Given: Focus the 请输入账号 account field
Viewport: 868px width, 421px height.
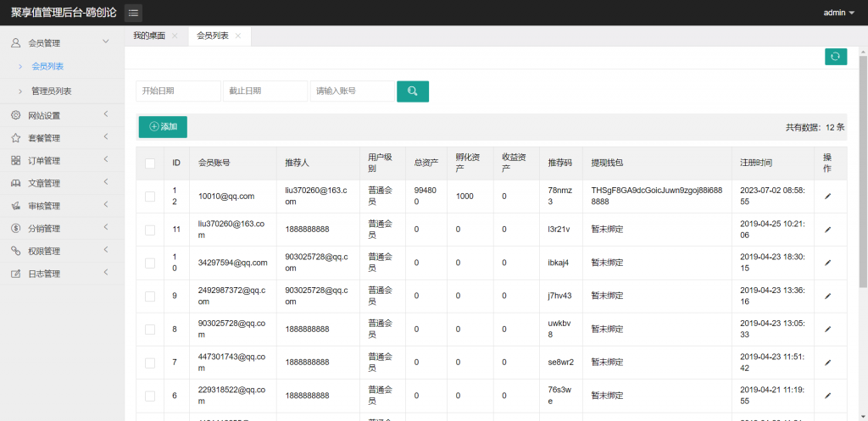Looking at the screenshot, I should pos(352,91).
